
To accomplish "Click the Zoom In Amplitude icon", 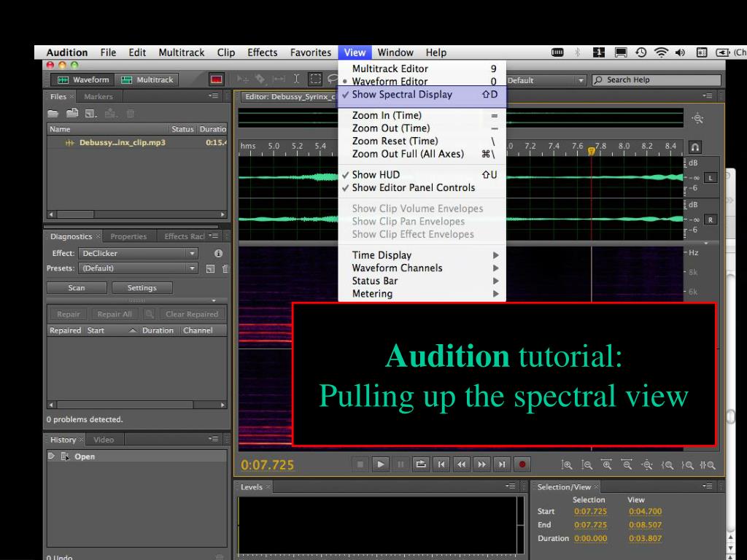I will pos(566,465).
